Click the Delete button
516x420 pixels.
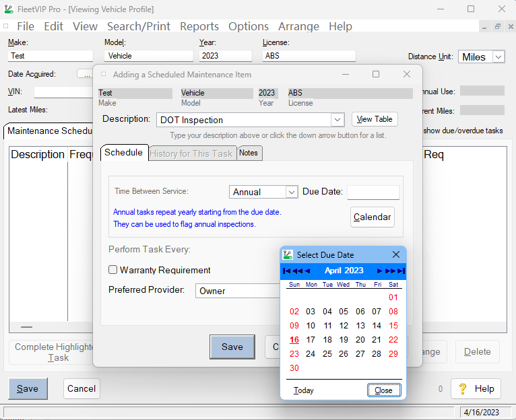[x=477, y=352]
